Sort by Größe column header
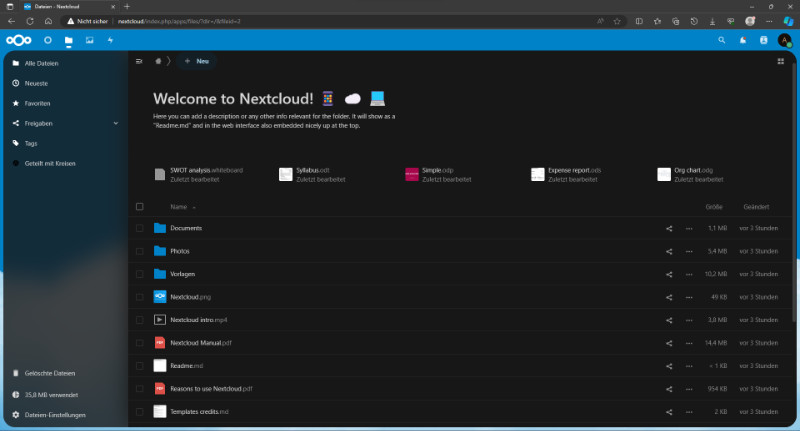Image resolution: width=800 pixels, height=431 pixels. tap(714, 207)
